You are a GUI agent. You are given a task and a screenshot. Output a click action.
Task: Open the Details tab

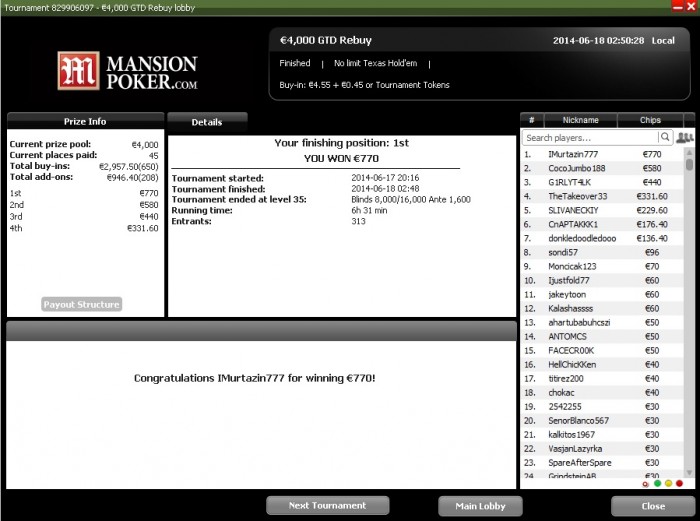(x=207, y=122)
